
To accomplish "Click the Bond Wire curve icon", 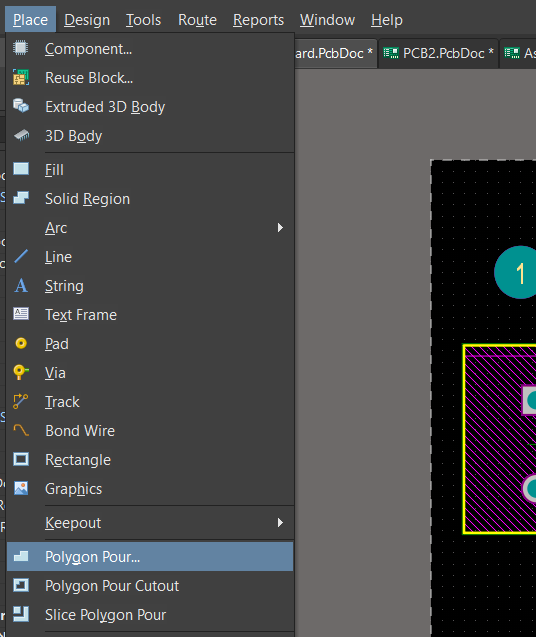I will 21,430.
